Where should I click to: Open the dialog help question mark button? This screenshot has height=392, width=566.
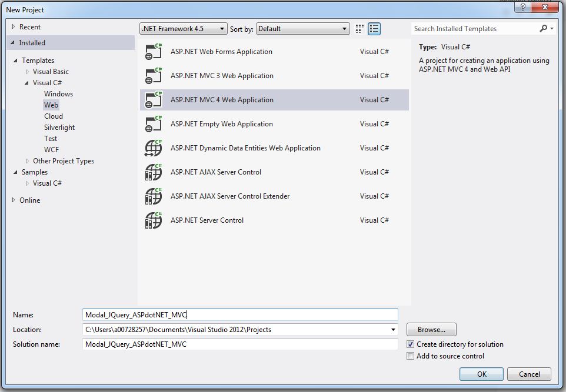[x=522, y=7]
